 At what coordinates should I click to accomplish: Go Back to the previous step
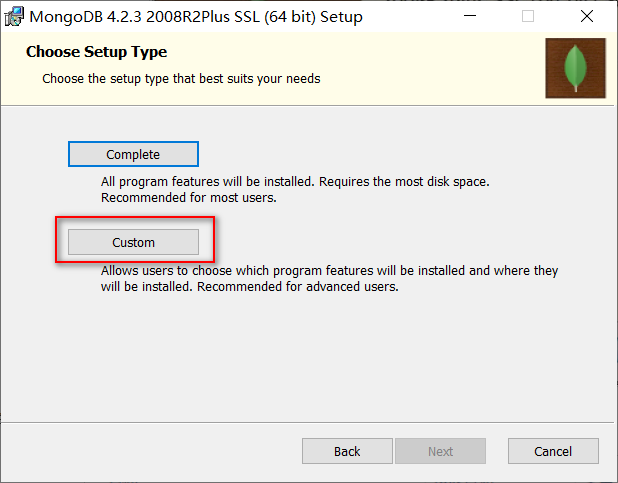click(347, 451)
